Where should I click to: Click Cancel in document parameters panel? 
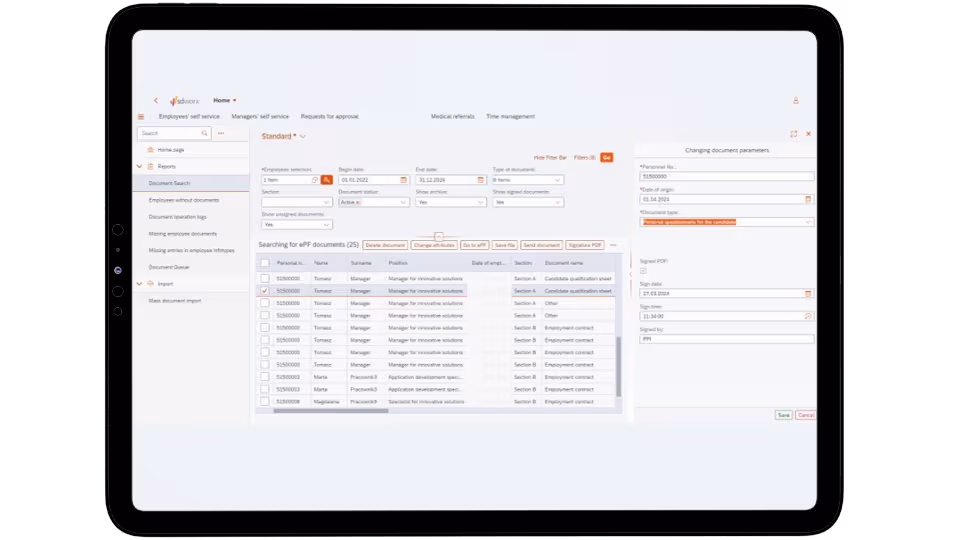pyautogui.click(x=806, y=415)
